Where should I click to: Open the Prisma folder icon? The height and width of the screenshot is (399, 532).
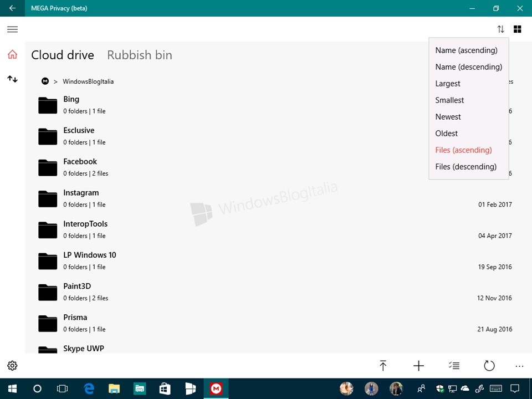tap(48, 324)
